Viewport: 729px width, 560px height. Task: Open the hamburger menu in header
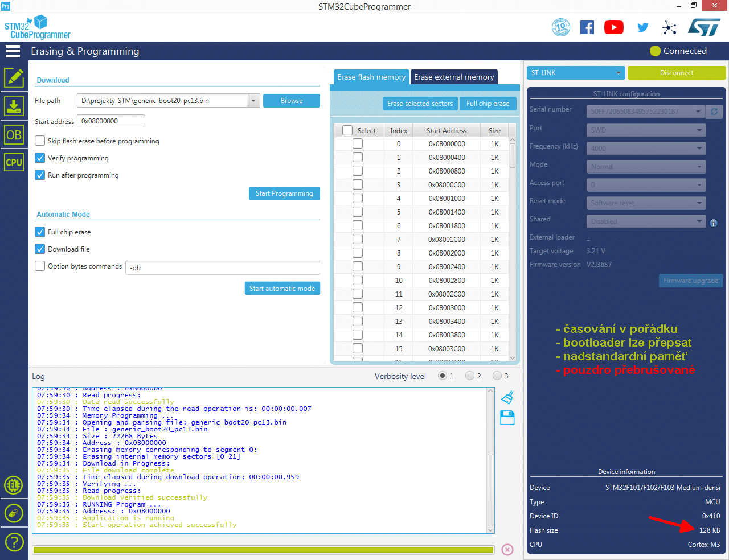(x=13, y=51)
